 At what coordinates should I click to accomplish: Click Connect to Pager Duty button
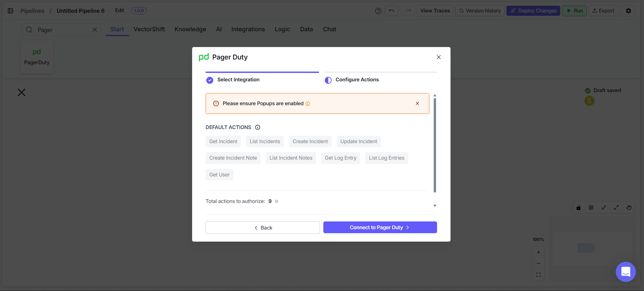[x=380, y=227]
